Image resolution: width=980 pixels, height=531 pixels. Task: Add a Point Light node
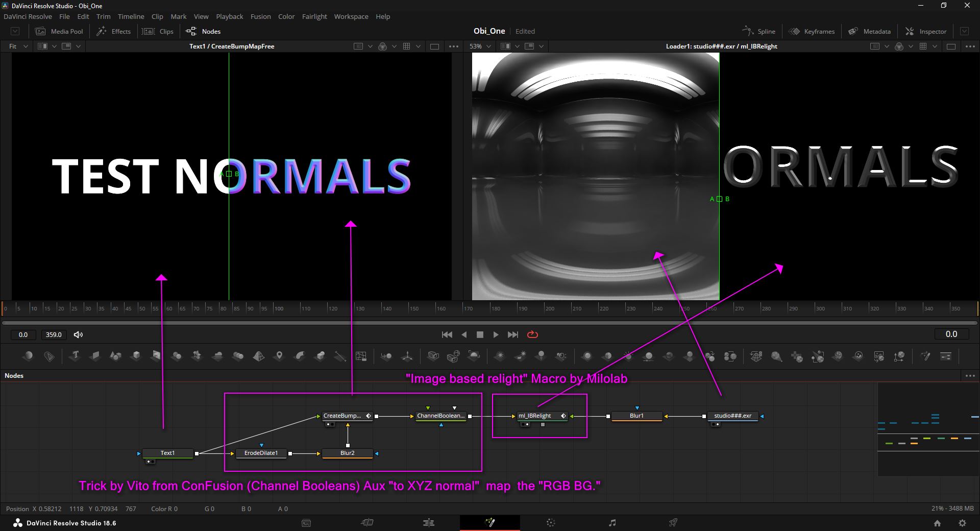pos(500,356)
